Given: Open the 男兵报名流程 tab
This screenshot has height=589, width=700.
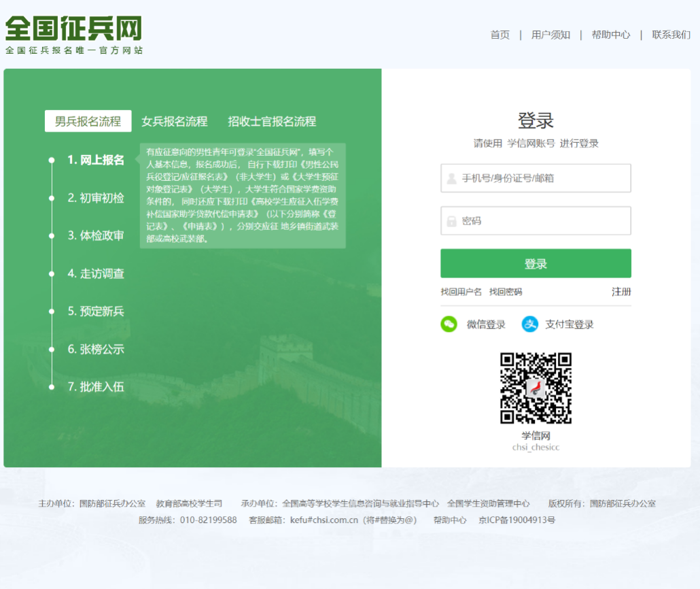Looking at the screenshot, I should click(x=87, y=120).
